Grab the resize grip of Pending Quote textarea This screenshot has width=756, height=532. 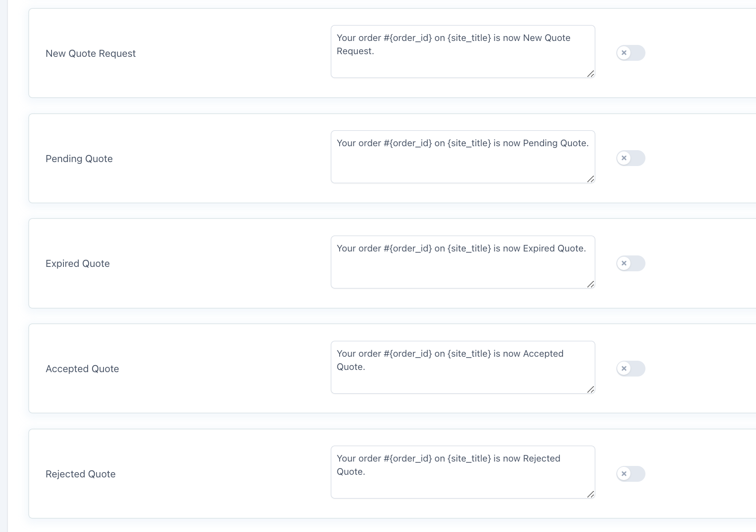tap(591, 179)
